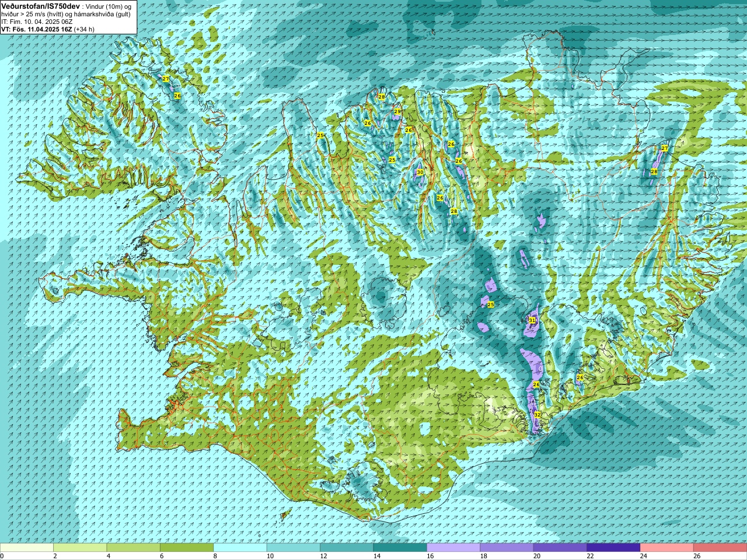Click the legend scale number 10
747x560 pixels.
pos(270,556)
